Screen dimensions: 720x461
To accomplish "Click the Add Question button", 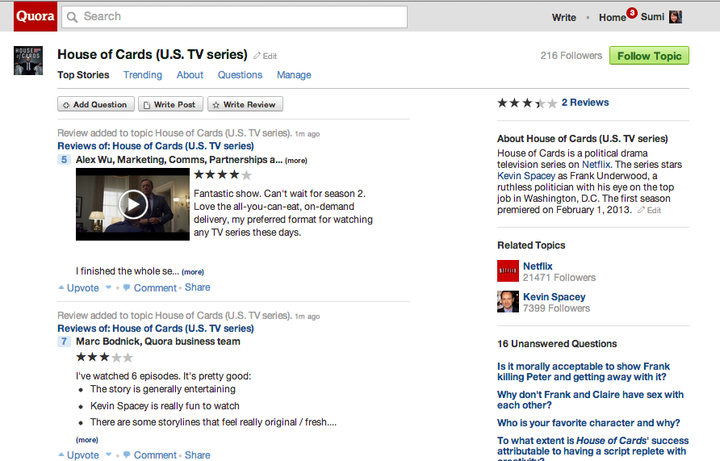I will tap(96, 104).
